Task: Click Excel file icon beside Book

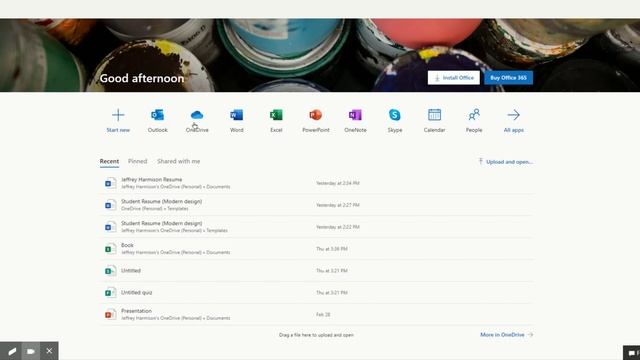Action: [x=110, y=249]
